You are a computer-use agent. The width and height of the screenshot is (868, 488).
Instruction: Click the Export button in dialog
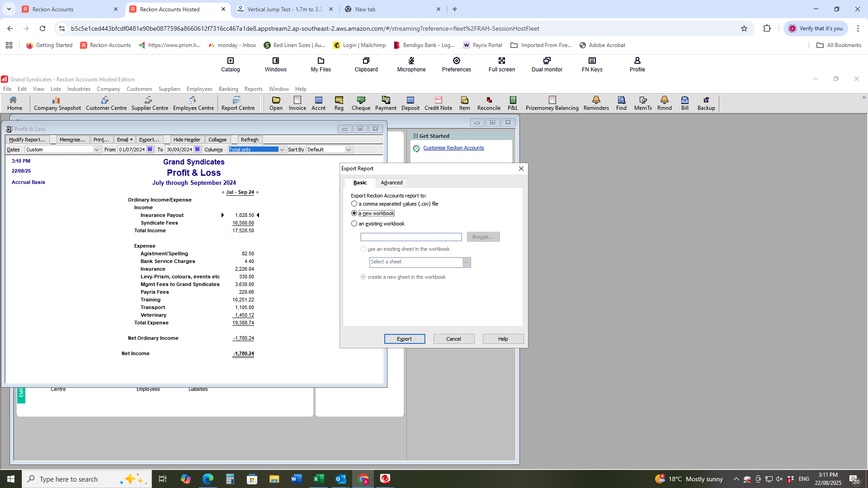pos(404,339)
